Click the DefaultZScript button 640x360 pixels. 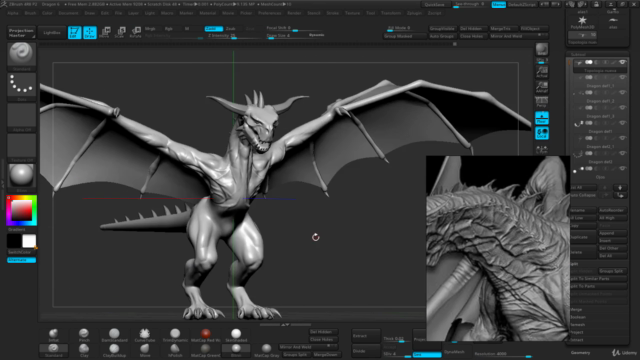(522, 4)
